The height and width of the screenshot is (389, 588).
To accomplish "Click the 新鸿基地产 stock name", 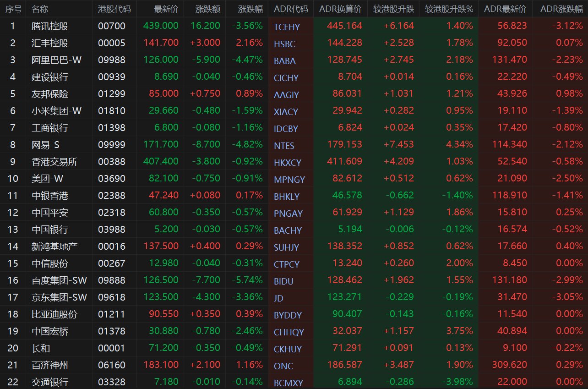I will (x=55, y=247).
